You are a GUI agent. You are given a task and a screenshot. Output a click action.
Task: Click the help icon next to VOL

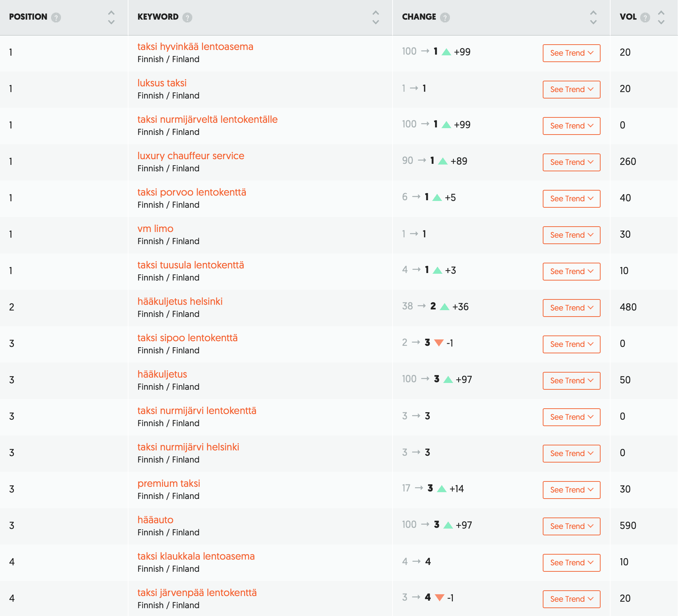point(645,17)
